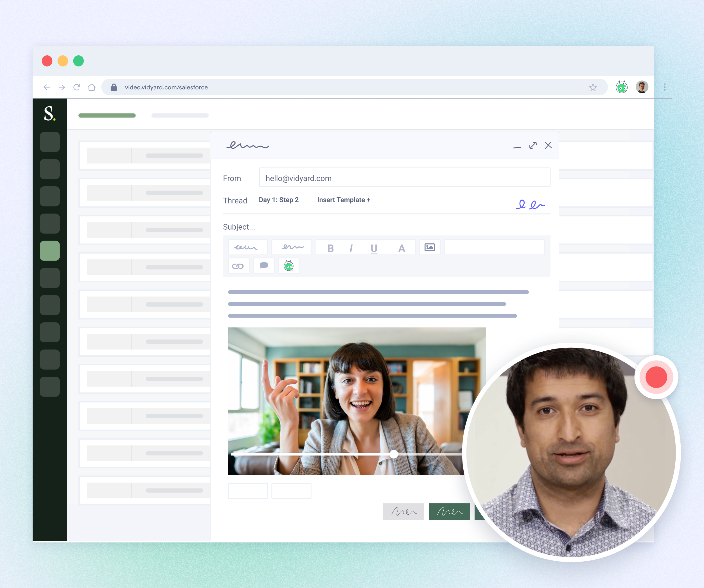Go to the browser home icon
Screen dimensions: 704x588
[92, 87]
